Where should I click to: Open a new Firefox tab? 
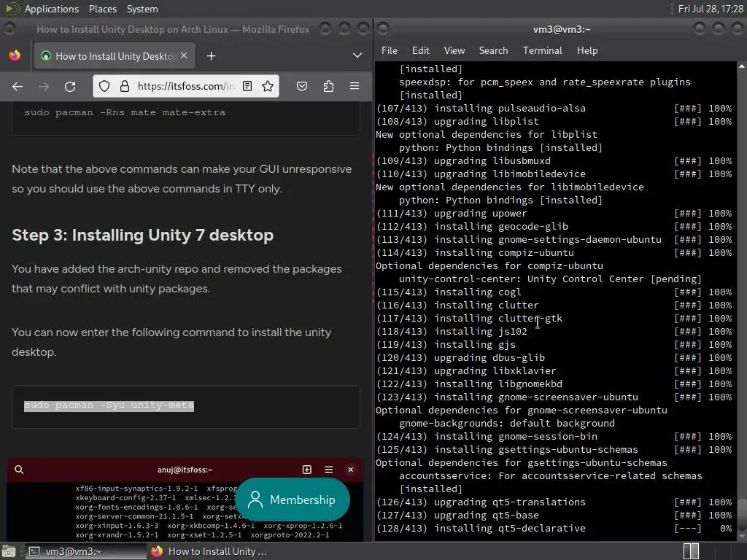click(211, 56)
